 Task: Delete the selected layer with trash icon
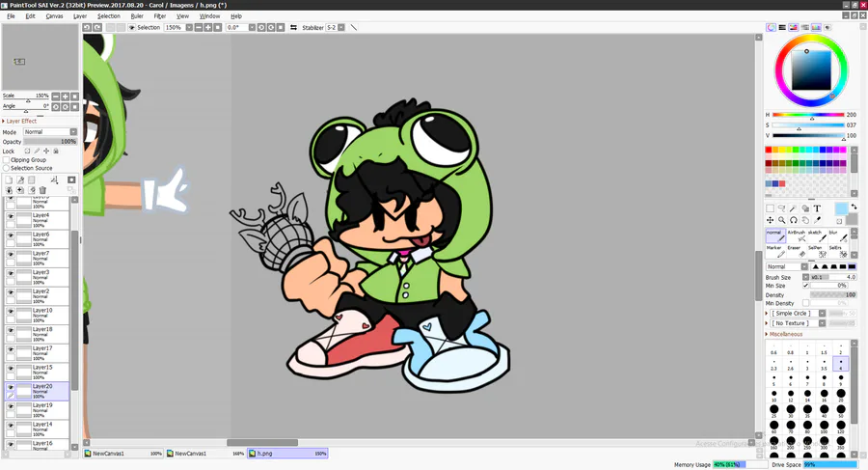(42, 190)
